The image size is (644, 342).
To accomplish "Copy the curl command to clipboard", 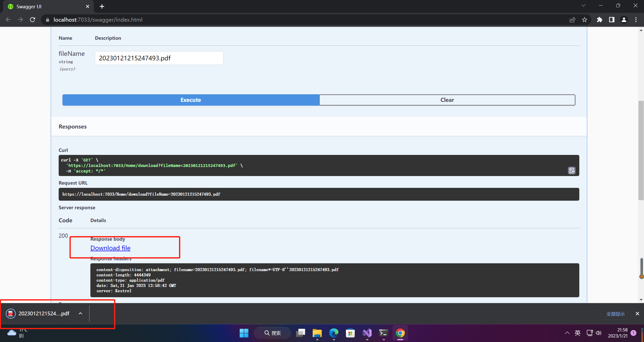I will click(571, 170).
